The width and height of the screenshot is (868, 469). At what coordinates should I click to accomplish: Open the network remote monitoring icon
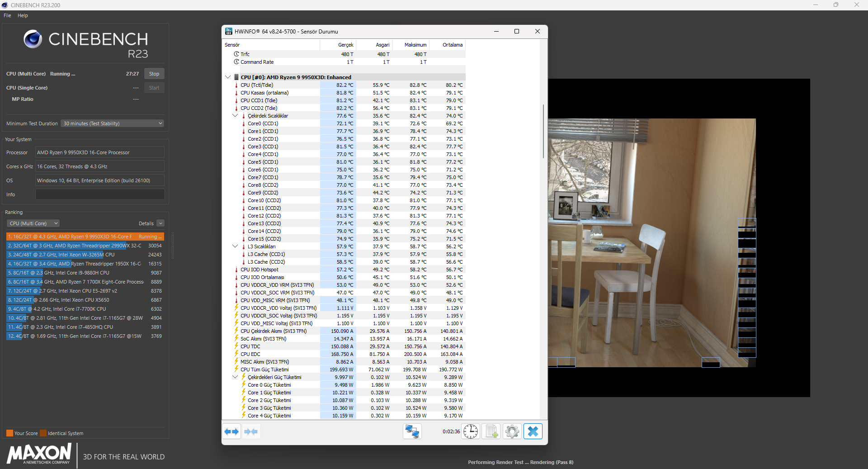point(412,431)
